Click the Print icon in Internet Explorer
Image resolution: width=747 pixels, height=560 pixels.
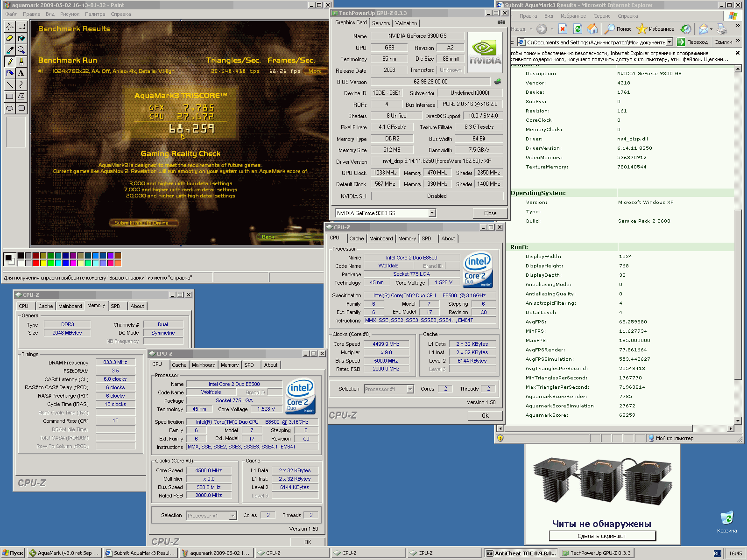click(722, 29)
